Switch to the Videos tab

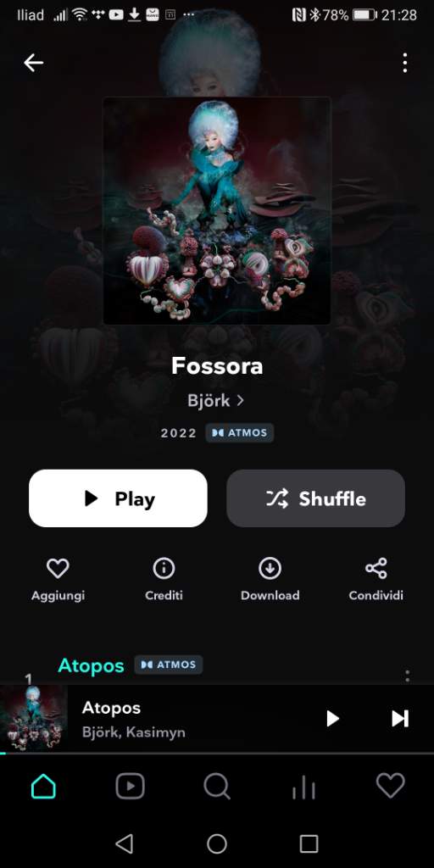click(130, 786)
